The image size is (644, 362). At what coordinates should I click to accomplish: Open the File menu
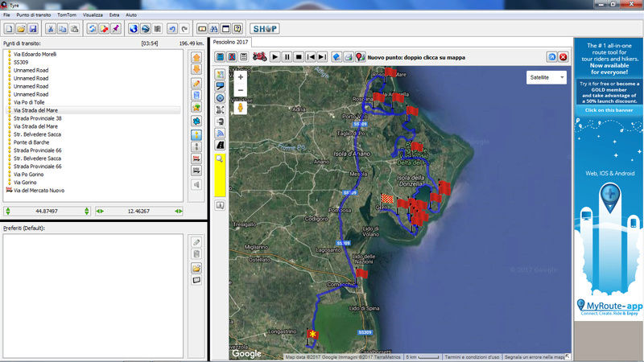pos(6,14)
